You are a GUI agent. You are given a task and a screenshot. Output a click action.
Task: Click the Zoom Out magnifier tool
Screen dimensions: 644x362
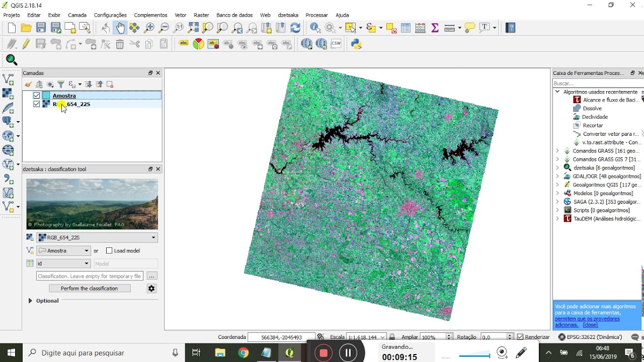pos(164,28)
